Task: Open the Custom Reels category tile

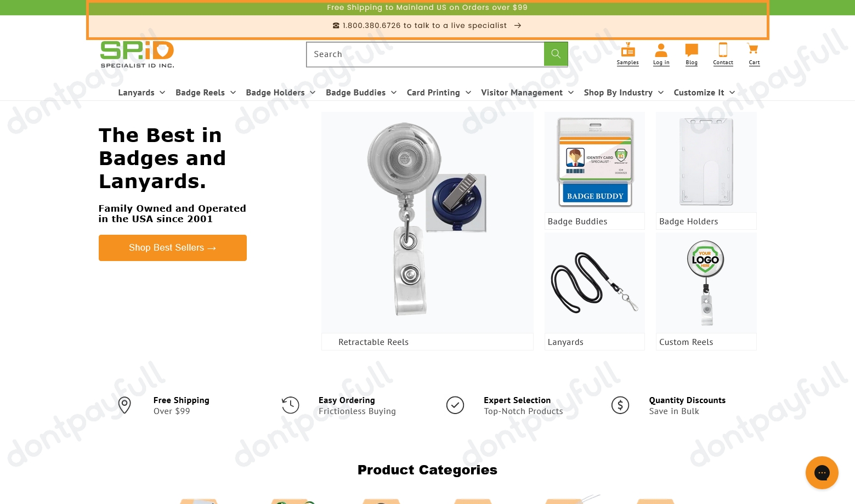Action: point(706,291)
